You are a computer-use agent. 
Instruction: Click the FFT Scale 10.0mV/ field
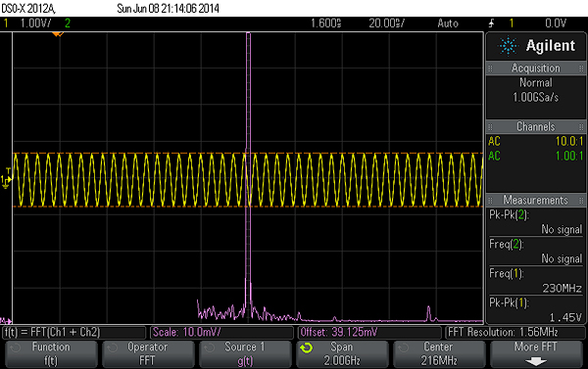click(221, 332)
